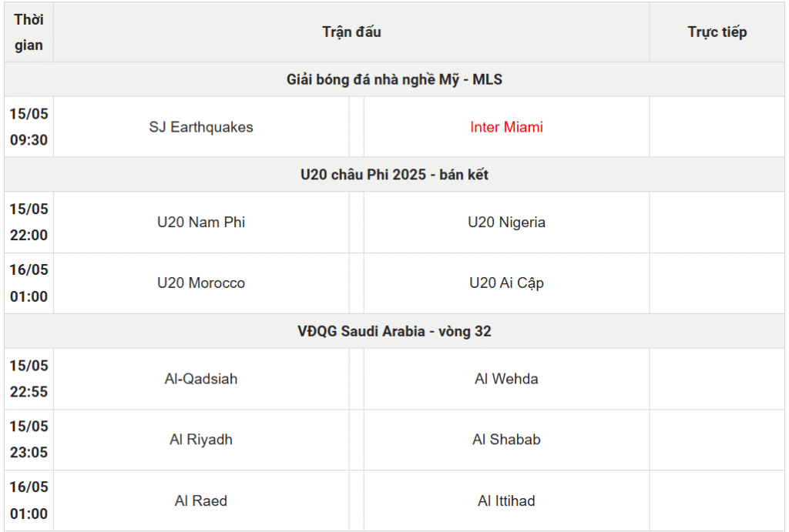Screen dimensions: 789x532
Task: Select the SJ Earthquakes team cell
Action: pyautogui.click(x=201, y=127)
